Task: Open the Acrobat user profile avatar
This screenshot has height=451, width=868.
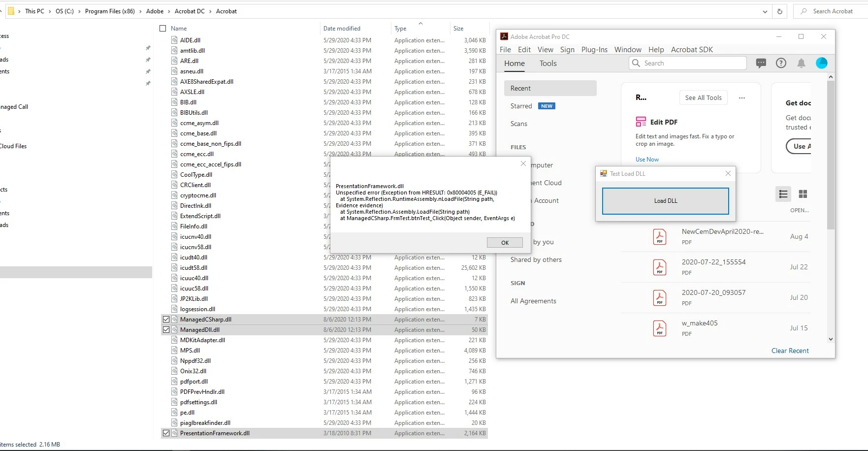Action: [822, 63]
